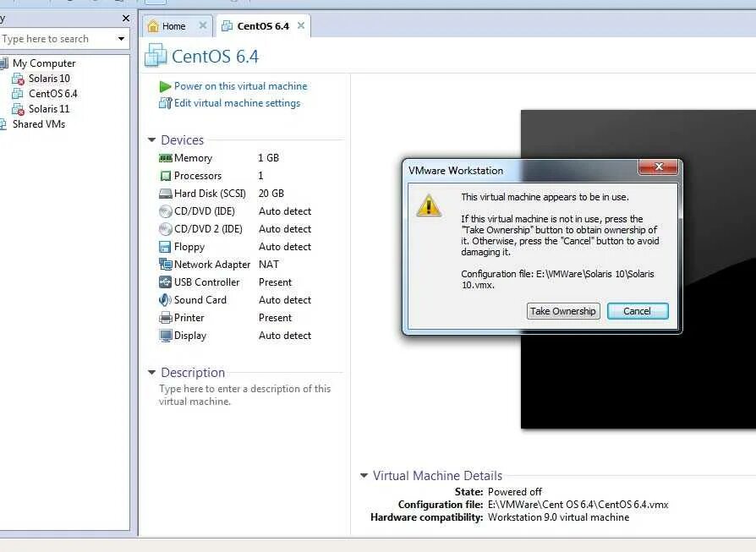Power on this virtual machine link
Image resolution: width=756 pixels, height=552 pixels.
pyautogui.click(x=241, y=86)
